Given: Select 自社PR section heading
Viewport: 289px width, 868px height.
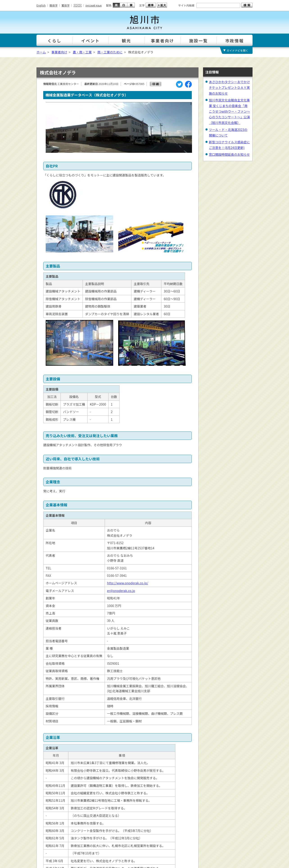Looking at the screenshot, I should 117,166.
